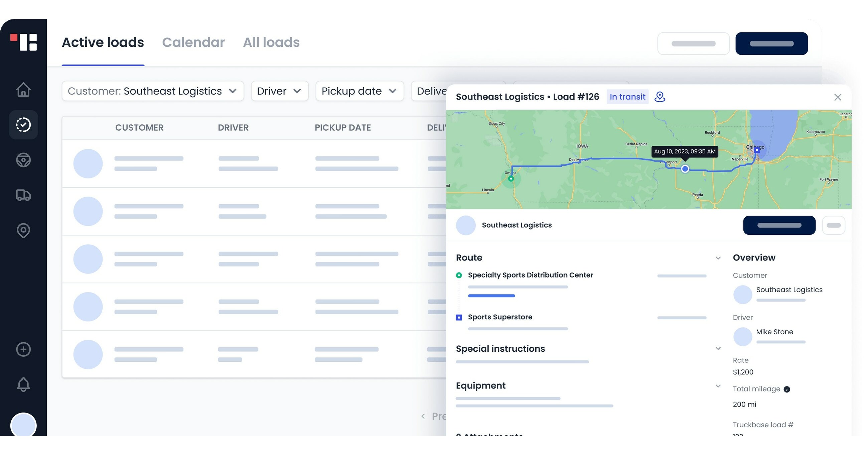Viewport: 868px width, 455px height.
Task: Open the Home dashboard from the sidebar
Action: pyautogui.click(x=23, y=89)
